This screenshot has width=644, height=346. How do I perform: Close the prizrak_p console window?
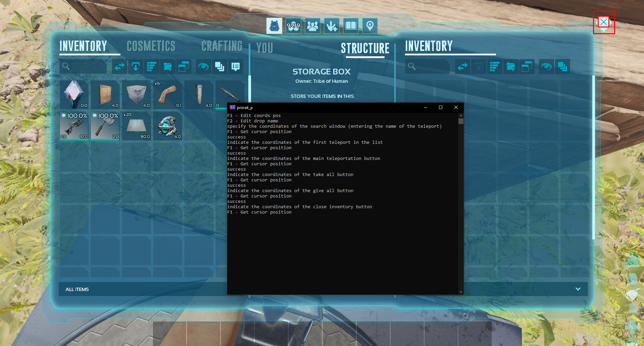456,107
